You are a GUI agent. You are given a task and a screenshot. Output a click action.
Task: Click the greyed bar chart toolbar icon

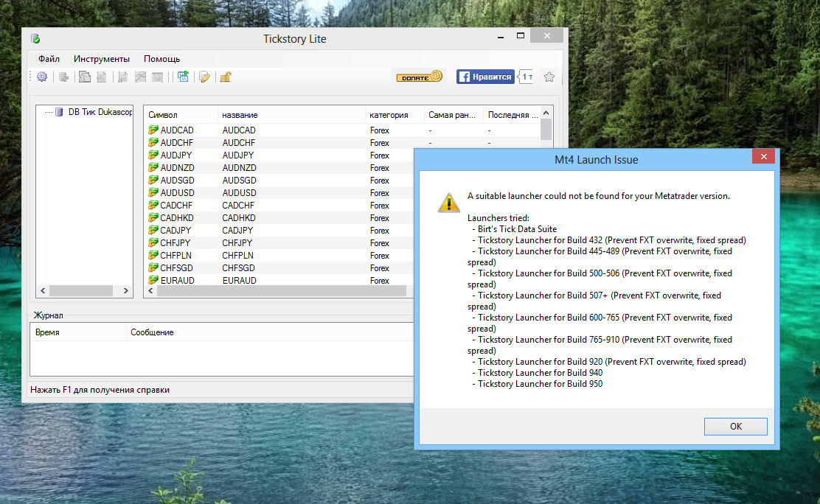click(123, 77)
